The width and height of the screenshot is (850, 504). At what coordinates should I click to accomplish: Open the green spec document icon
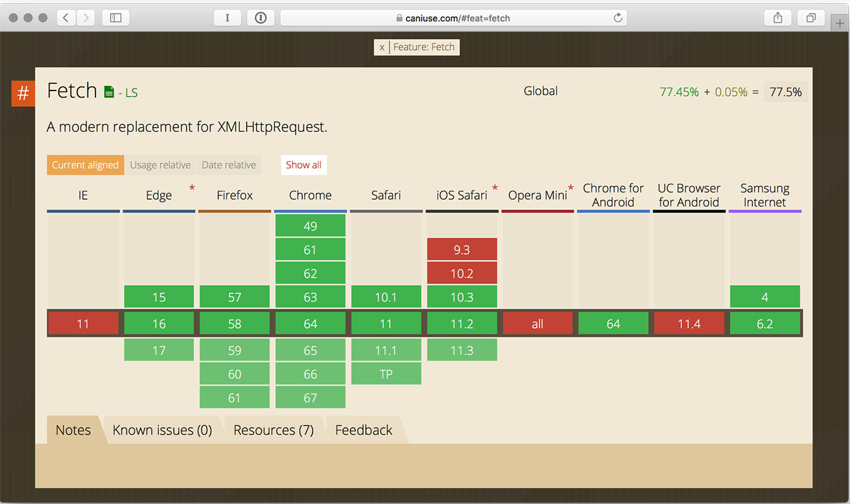click(x=109, y=92)
